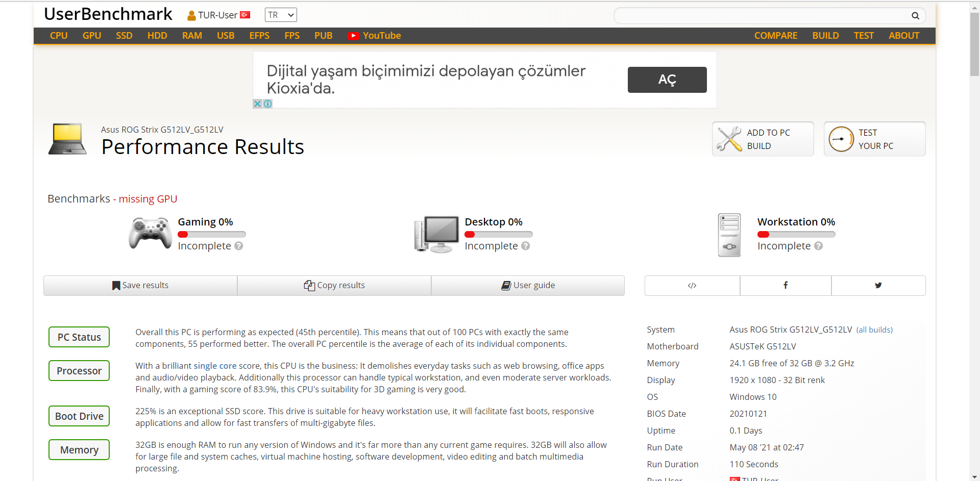The height and width of the screenshot is (481, 980).
Task: Open the FPS menu
Action: click(292, 36)
